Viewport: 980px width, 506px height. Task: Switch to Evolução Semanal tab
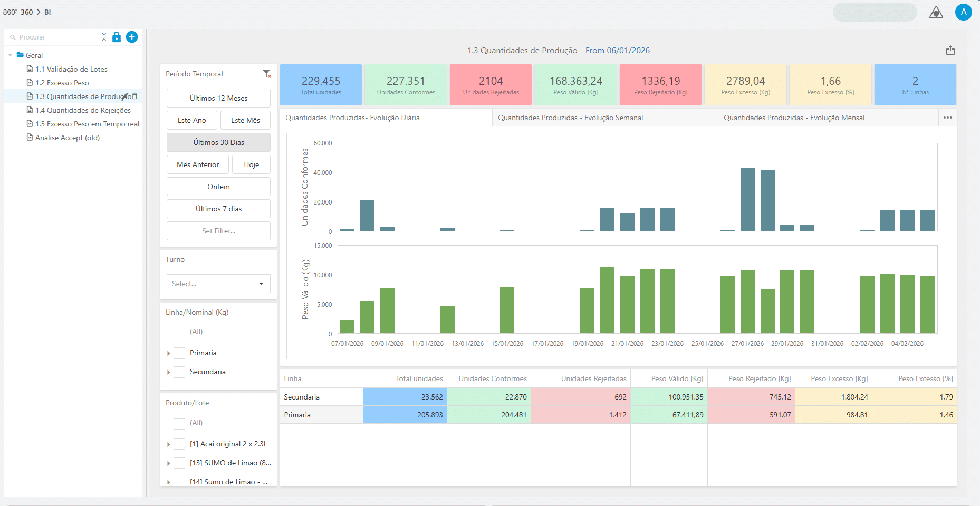click(570, 118)
